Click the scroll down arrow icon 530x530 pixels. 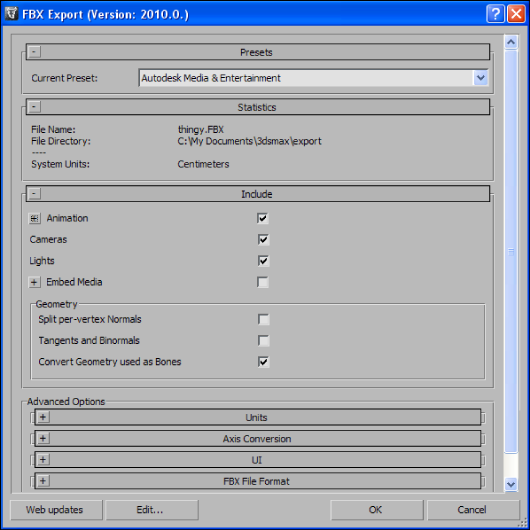(511, 484)
